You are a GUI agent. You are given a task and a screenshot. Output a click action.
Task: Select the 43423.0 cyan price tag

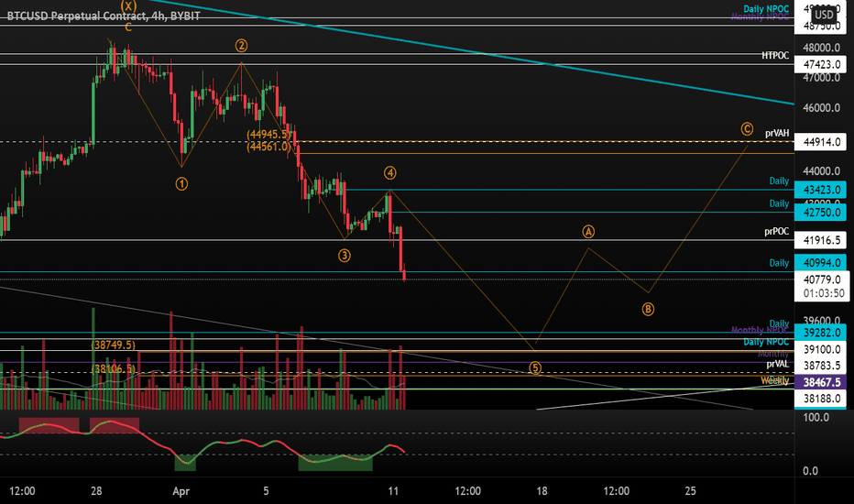tap(821, 190)
